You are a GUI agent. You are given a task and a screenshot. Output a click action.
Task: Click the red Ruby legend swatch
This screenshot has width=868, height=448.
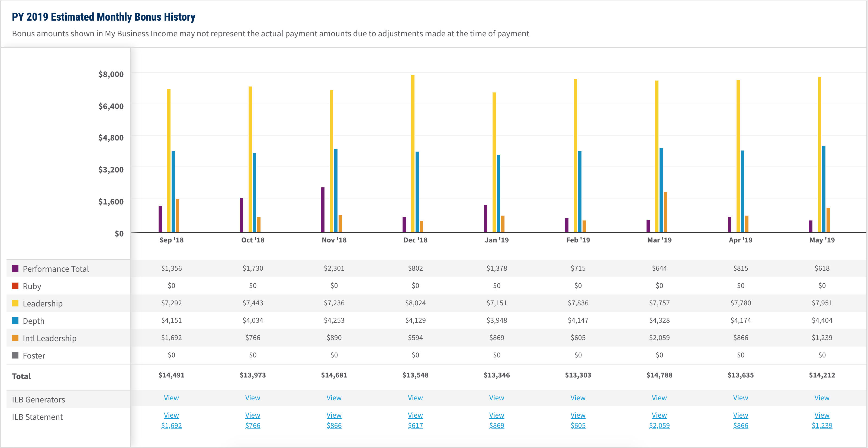point(15,286)
